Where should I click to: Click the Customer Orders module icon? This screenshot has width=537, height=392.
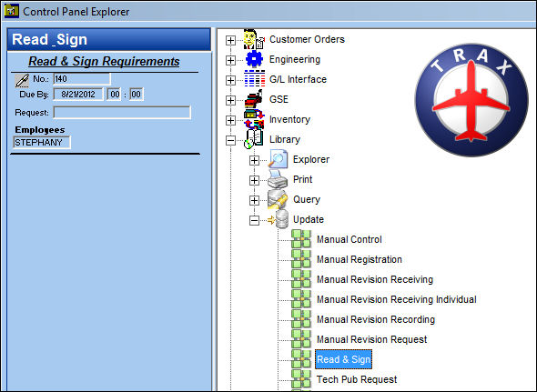pos(254,39)
